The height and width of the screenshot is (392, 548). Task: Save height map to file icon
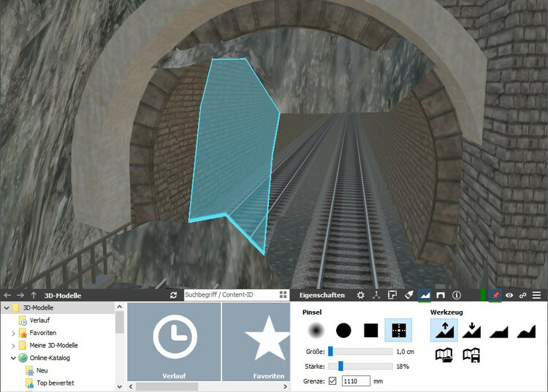471,356
